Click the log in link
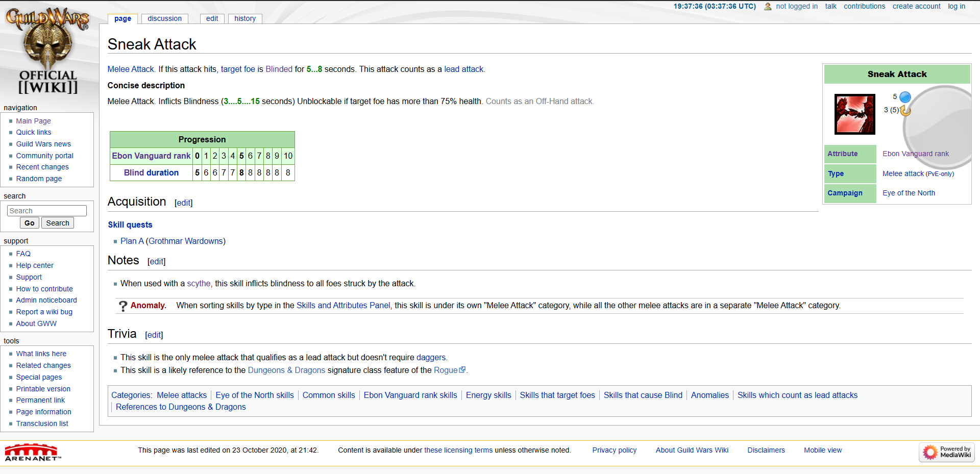The width and height of the screenshot is (980, 474). click(x=957, y=6)
